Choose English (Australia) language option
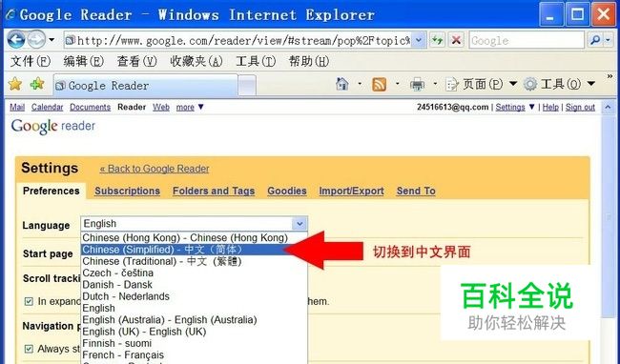Screen dimensions: 620x364 [195, 320]
